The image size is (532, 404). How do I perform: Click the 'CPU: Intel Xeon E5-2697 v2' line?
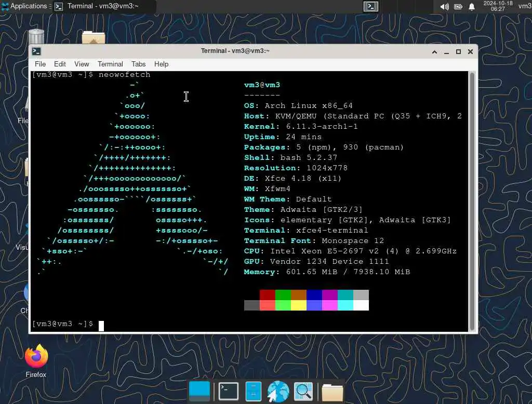click(x=350, y=251)
